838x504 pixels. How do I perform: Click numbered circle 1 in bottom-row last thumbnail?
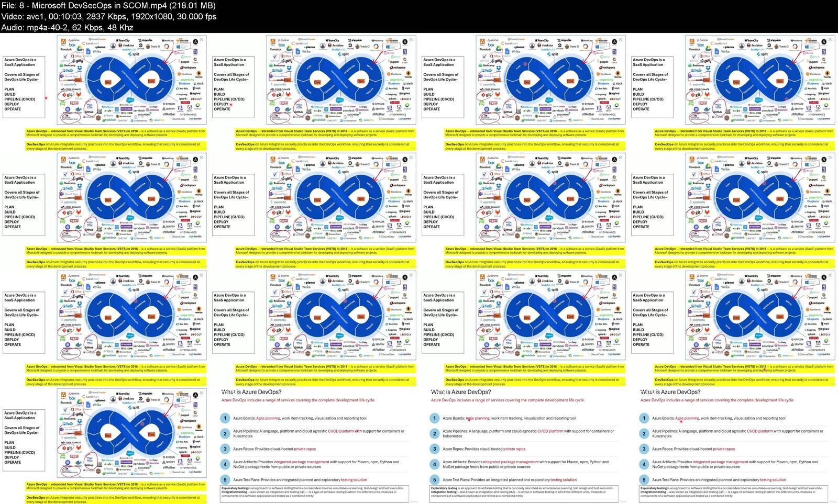tap(644, 418)
